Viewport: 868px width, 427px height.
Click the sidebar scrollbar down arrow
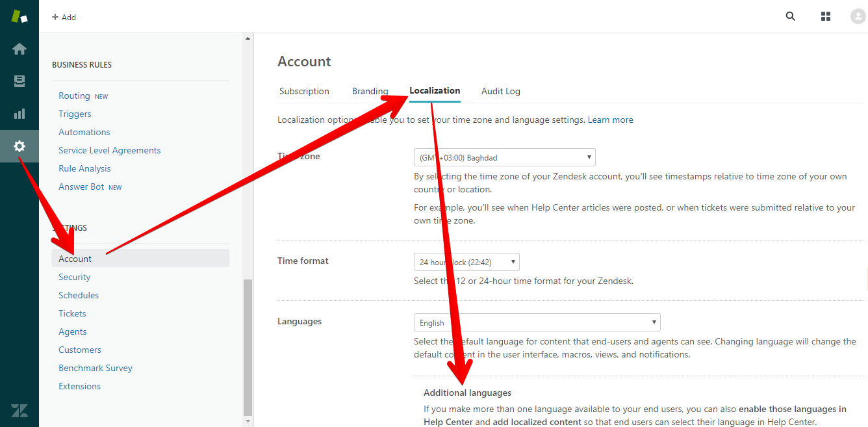[x=248, y=422]
